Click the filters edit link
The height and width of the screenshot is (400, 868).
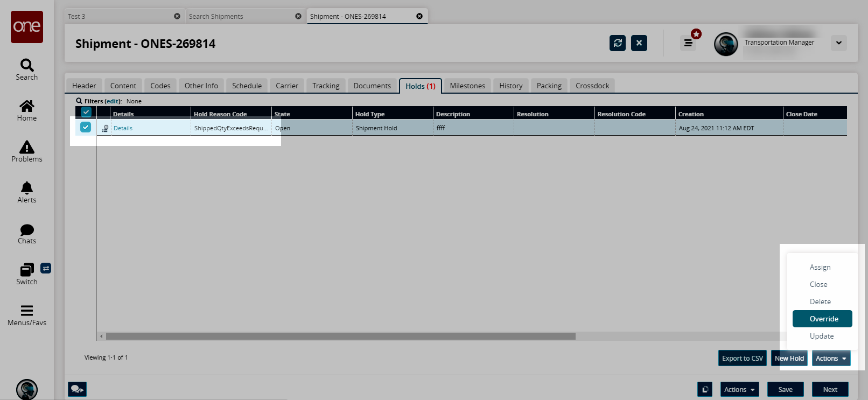[x=113, y=101]
